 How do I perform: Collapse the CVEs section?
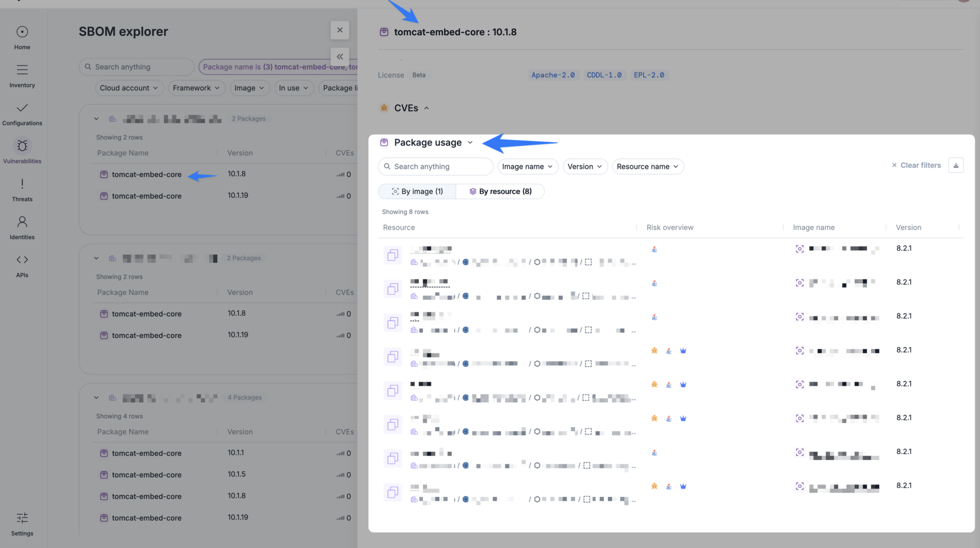pos(426,108)
